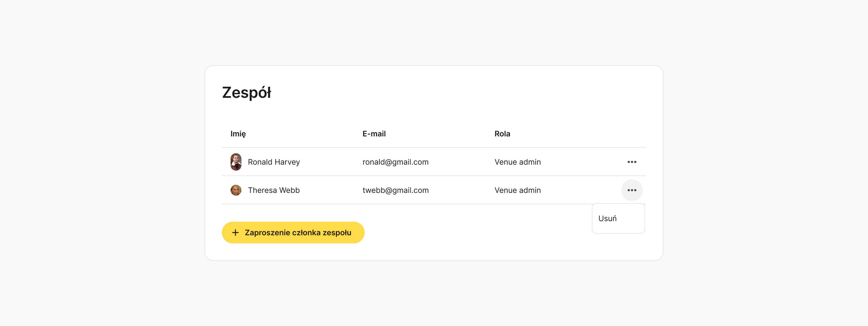868x326 pixels.
Task: Click Ronald Harvey's Venue admin role
Action: (x=517, y=162)
